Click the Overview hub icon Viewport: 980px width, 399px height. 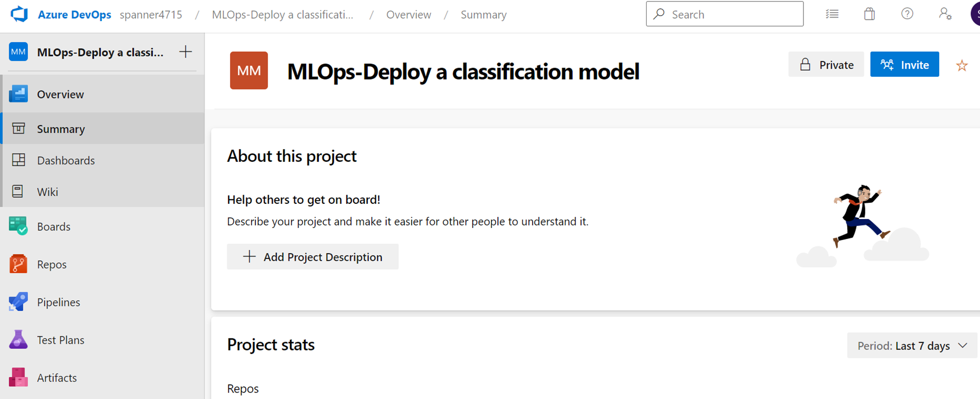[x=19, y=94]
